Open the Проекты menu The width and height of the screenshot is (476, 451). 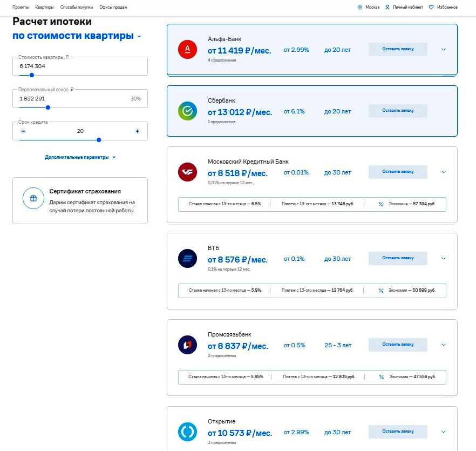(x=21, y=8)
